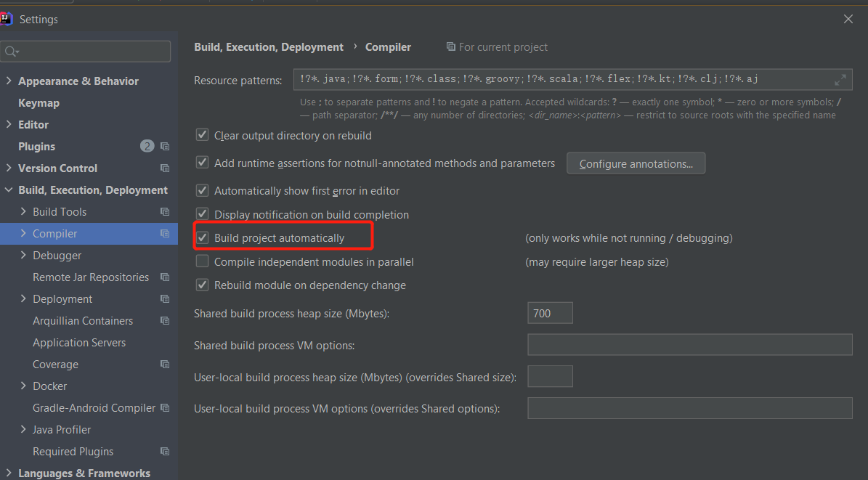Click the User-local heap size field
Screen dimensions: 868x480
(x=550, y=376)
